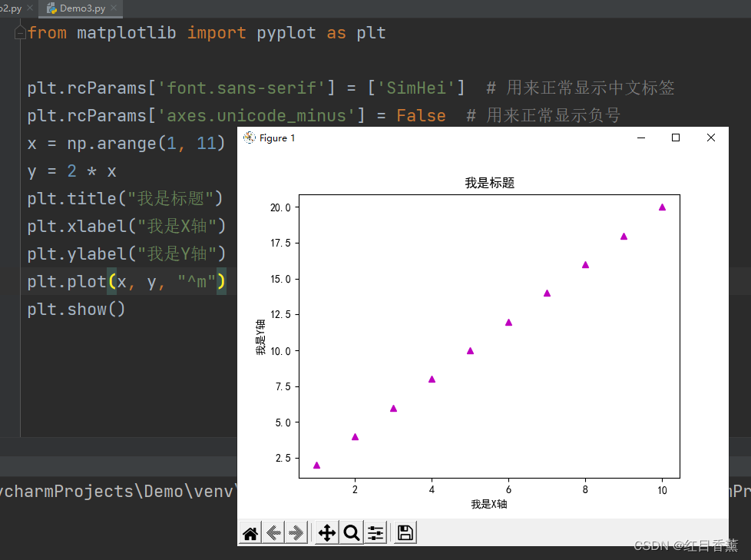Viewport: 751px width, 560px height.
Task: Close the Figure 1 window
Action: coord(711,138)
